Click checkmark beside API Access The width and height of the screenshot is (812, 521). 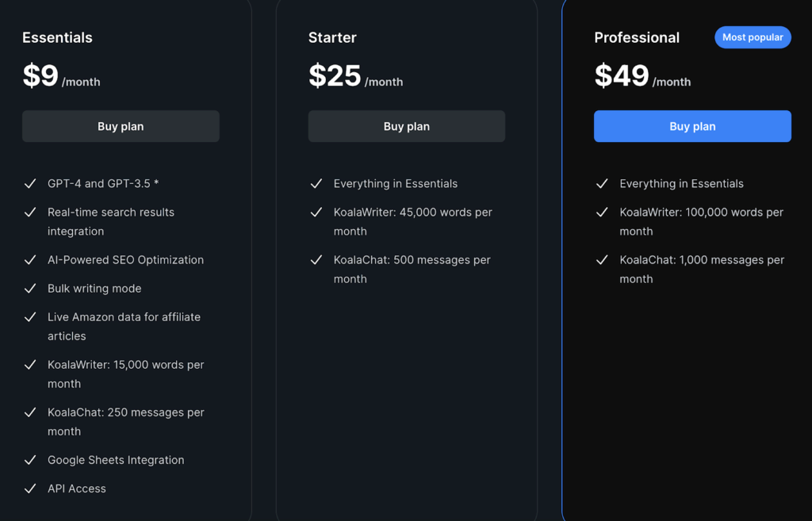click(x=30, y=488)
